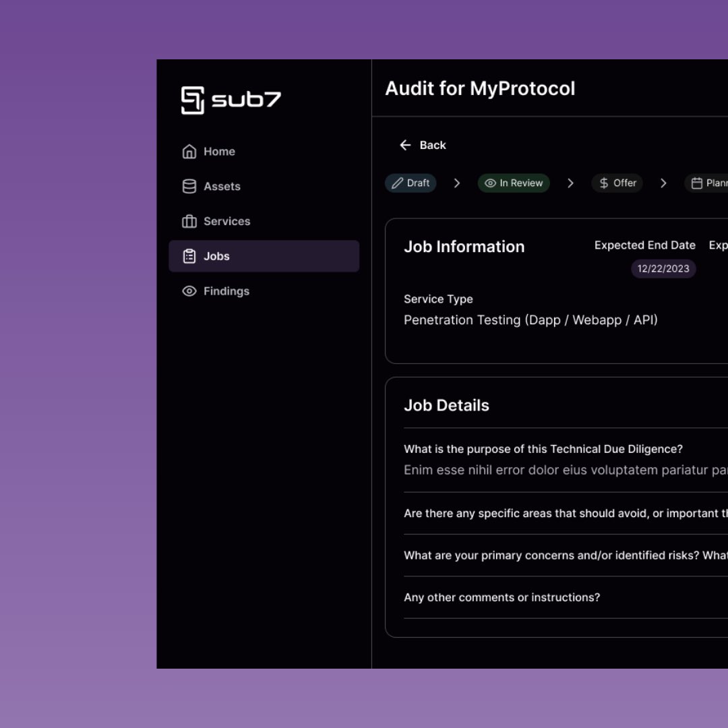Select the Home icon in the sidebar

tap(189, 151)
